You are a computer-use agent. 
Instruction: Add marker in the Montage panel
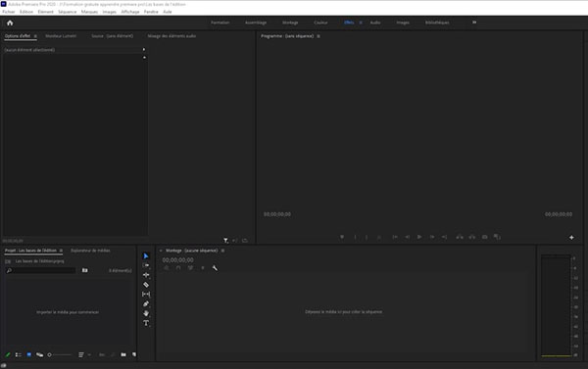click(x=203, y=268)
